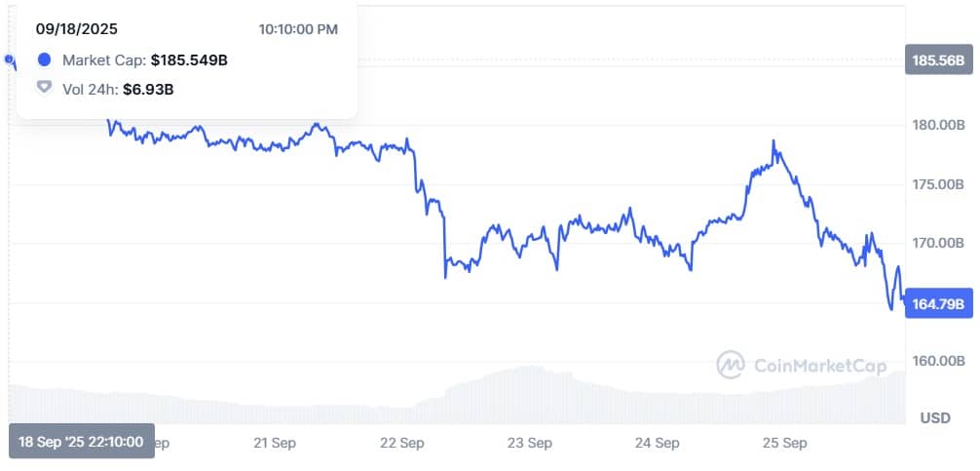Select the 185.56B gray price label
Viewport: 980px width, 471px height.
938,60
